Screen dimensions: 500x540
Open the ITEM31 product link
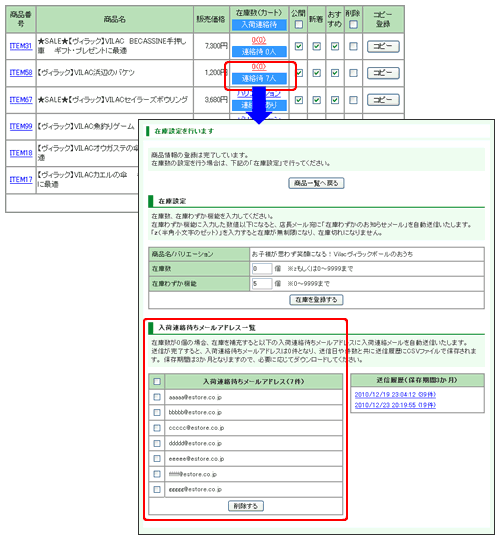[x=21, y=46]
